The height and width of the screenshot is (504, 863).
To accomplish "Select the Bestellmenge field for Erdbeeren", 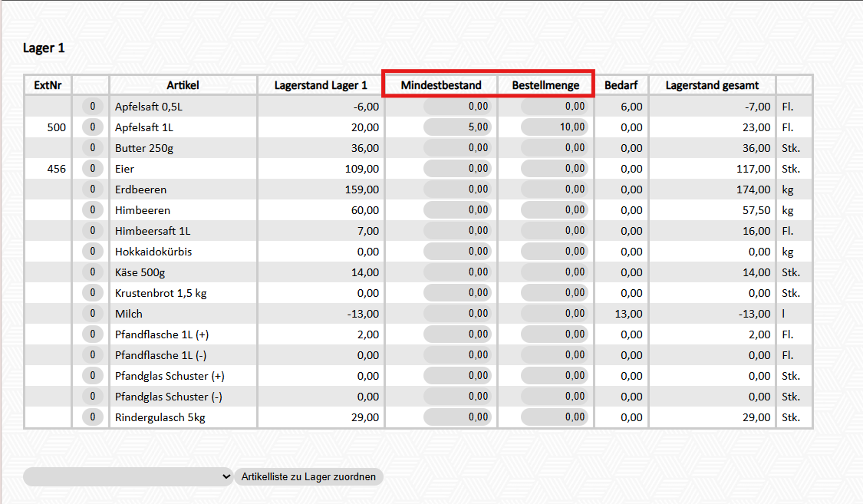I will tap(554, 189).
